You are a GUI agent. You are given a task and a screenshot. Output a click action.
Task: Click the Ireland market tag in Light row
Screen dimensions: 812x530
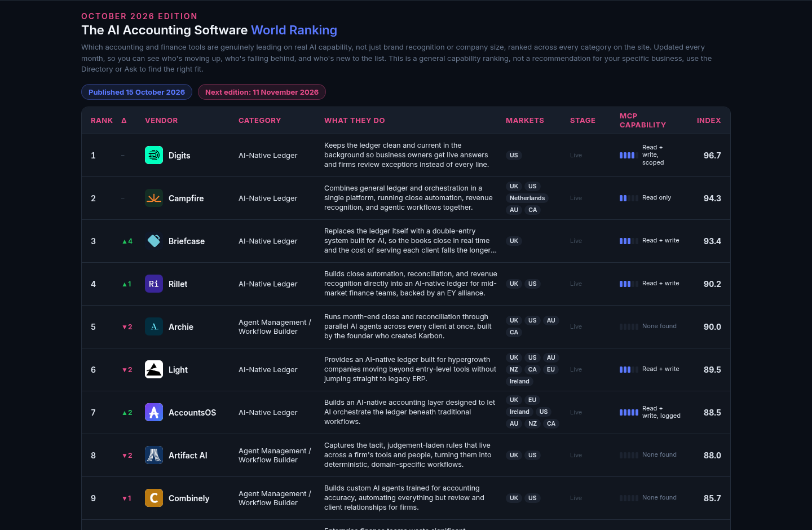click(519, 381)
